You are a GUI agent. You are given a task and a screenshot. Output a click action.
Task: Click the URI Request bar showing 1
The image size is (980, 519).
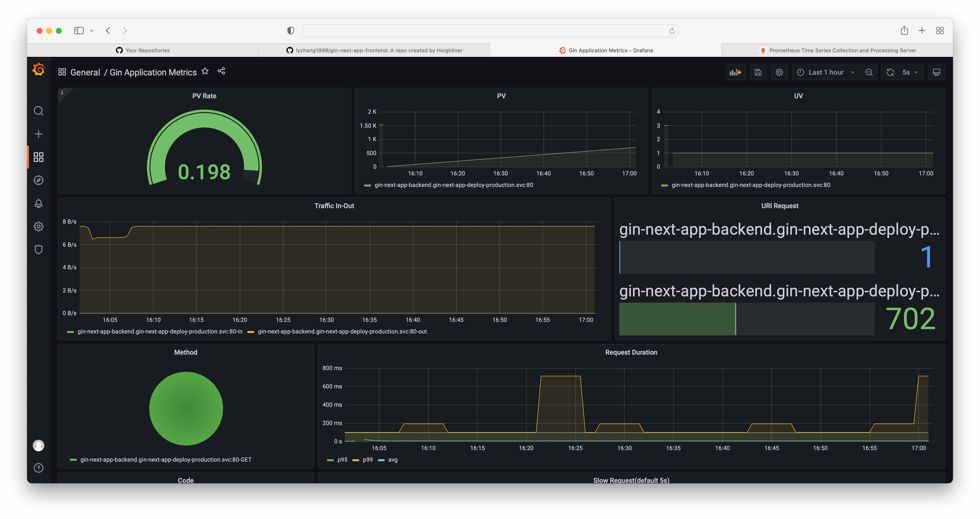point(747,257)
